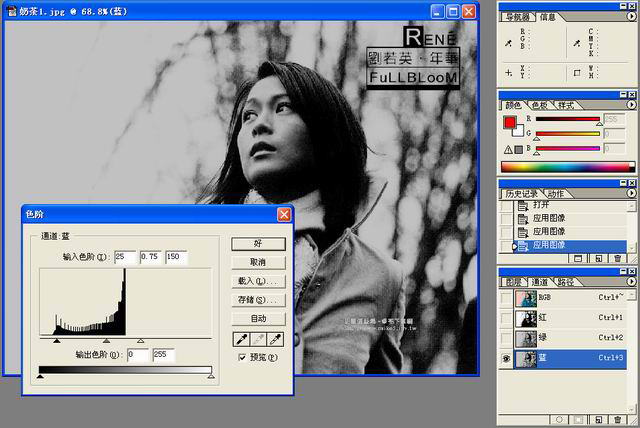Open the History panel flyout menu arrow

coord(631,193)
